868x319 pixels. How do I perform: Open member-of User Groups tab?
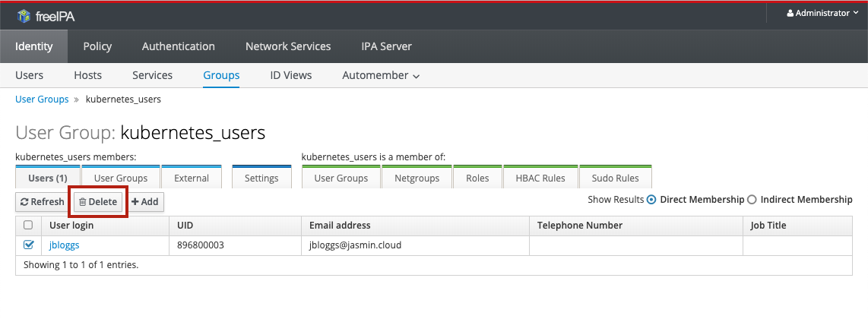point(341,178)
